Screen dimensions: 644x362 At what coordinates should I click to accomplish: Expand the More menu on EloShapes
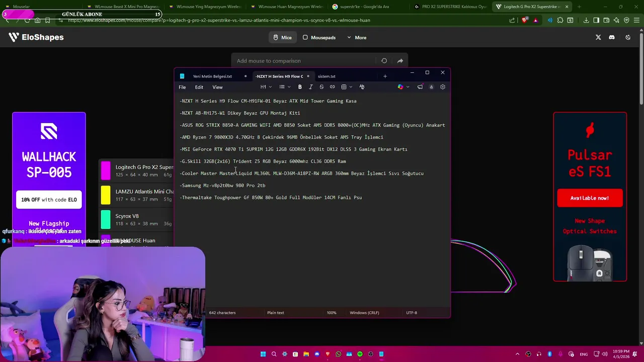pos(357,38)
